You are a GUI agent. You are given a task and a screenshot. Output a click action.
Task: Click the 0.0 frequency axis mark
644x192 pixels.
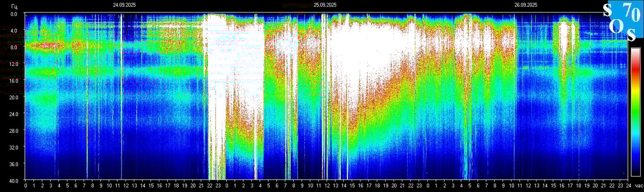[14, 14]
